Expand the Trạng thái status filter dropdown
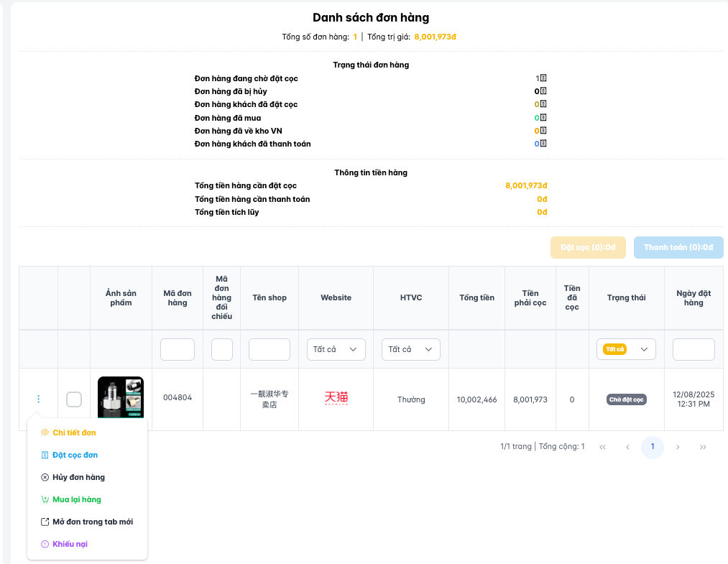 626,349
